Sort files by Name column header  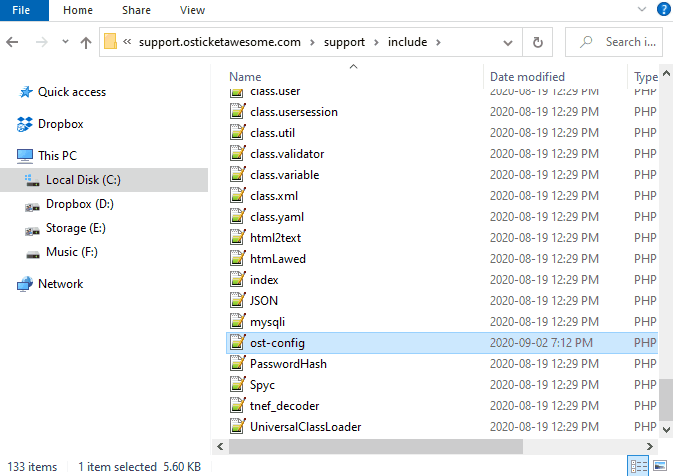click(245, 76)
